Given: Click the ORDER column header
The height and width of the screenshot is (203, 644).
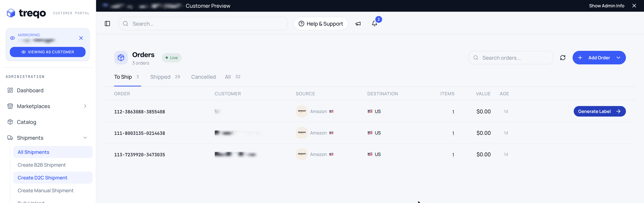Looking at the screenshot, I should (x=122, y=94).
